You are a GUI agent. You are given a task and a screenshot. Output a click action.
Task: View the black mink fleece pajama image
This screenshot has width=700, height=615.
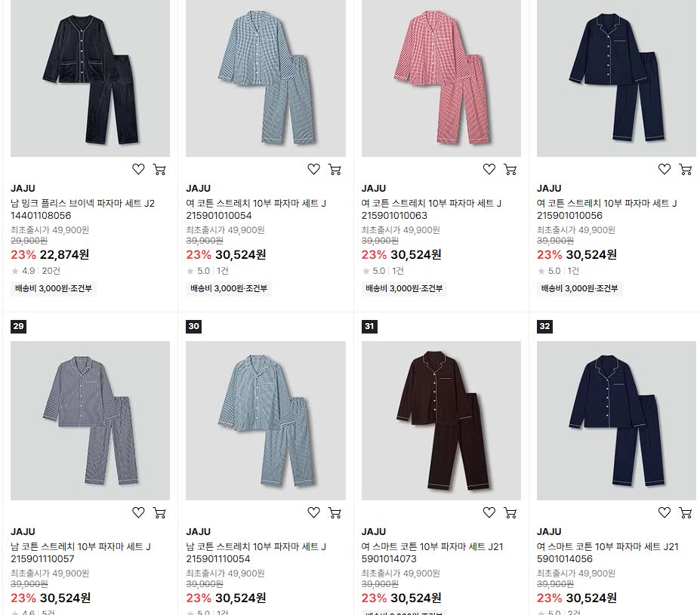click(90, 78)
